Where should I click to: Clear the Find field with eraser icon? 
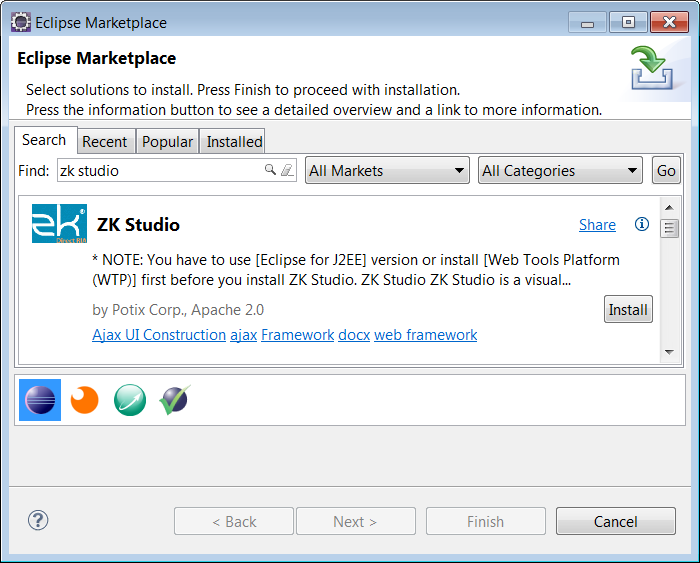(x=287, y=170)
